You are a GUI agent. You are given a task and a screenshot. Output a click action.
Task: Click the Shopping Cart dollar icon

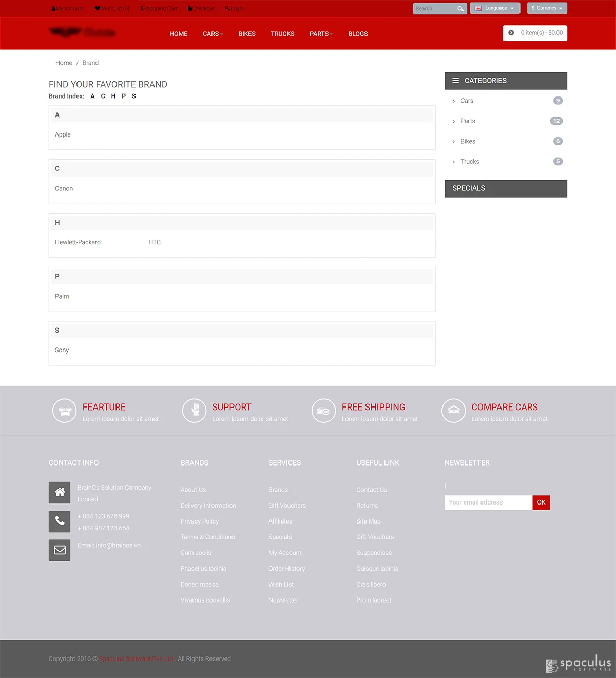pyautogui.click(x=142, y=9)
